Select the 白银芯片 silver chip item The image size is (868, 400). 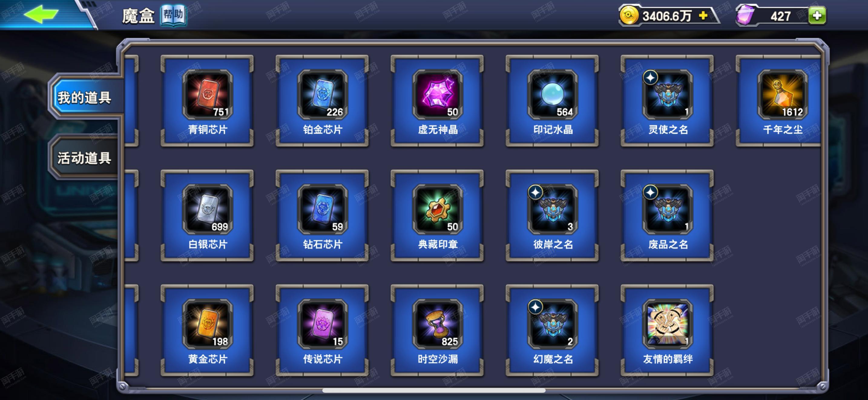(x=207, y=215)
